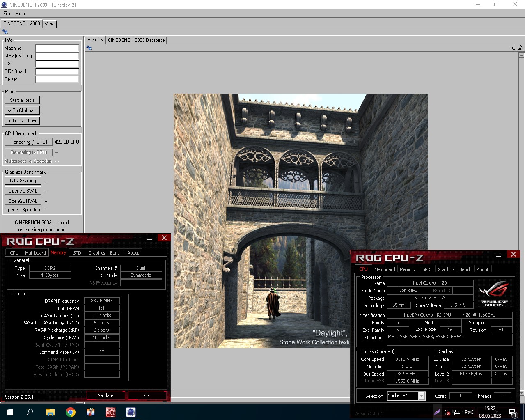This screenshot has height=420, width=525.
Task: Click the network tray icon
Action: pos(456,412)
